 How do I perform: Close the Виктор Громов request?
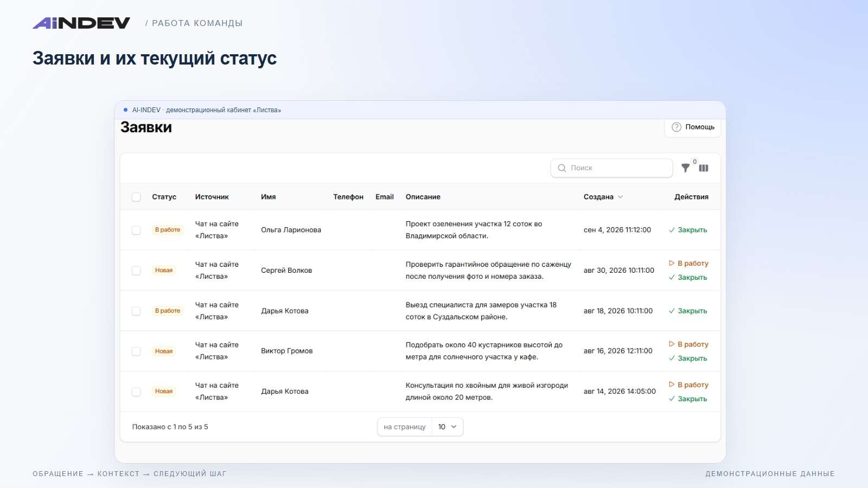[x=688, y=358]
